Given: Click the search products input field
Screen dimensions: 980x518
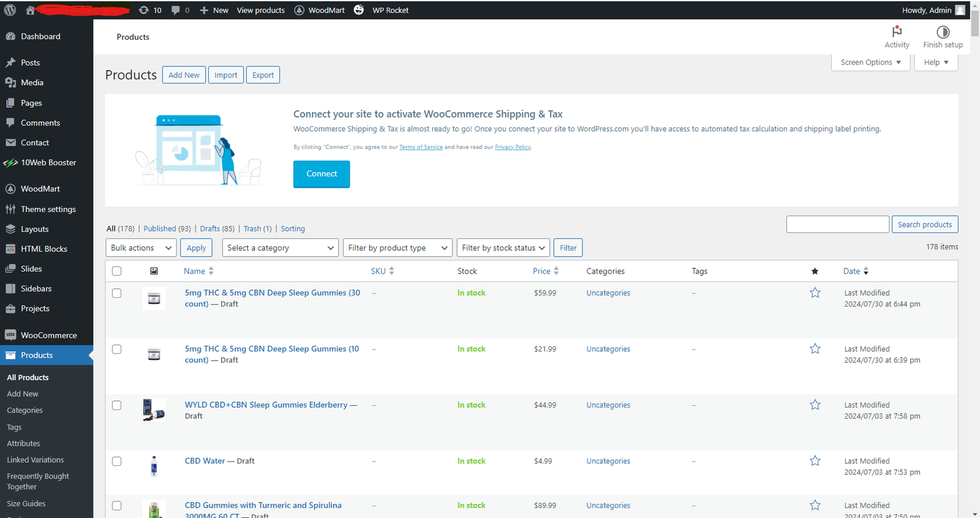Looking at the screenshot, I should point(838,224).
